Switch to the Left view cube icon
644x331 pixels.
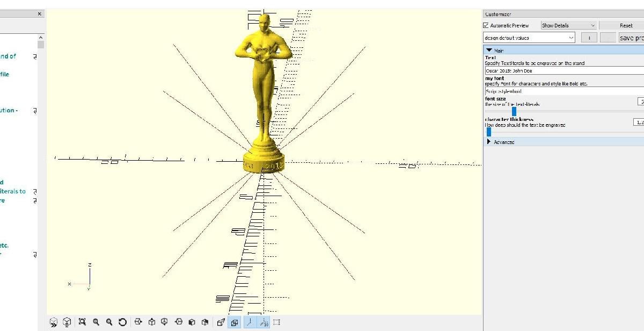179,322
